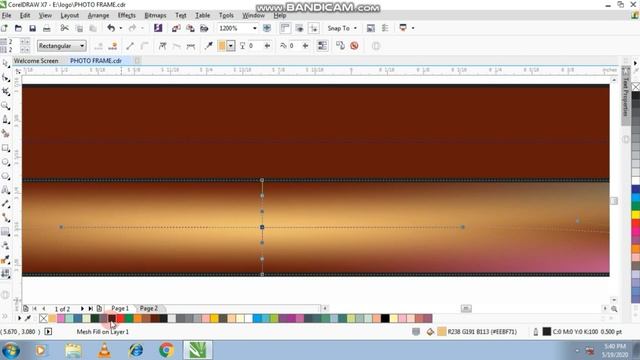Open VLC media player from taskbar
The width and height of the screenshot is (640, 360).
(x=104, y=350)
